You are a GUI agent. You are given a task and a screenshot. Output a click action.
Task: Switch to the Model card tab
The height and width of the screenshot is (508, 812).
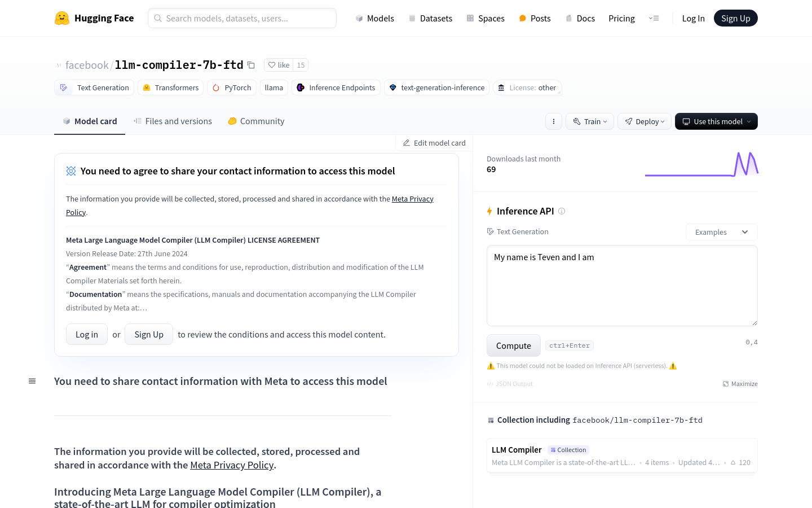[x=90, y=121]
